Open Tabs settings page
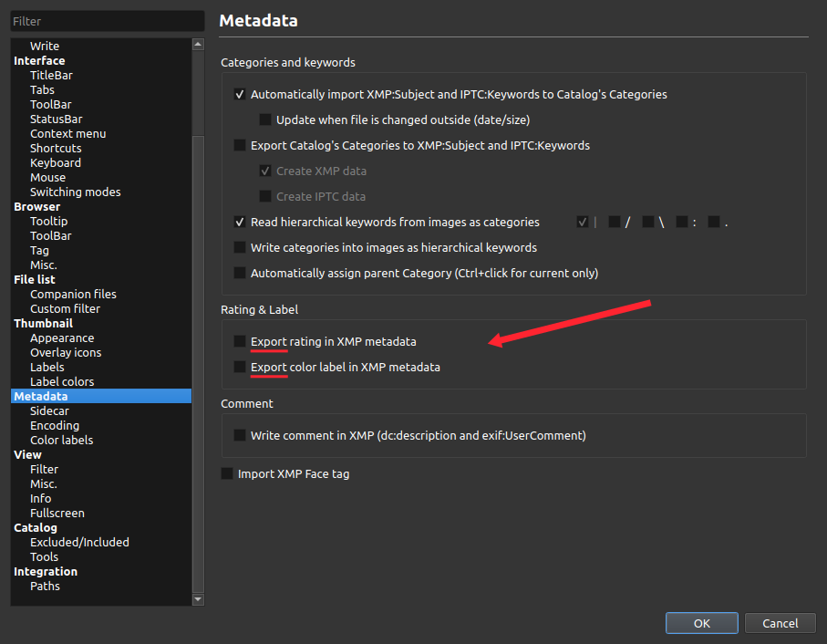The height and width of the screenshot is (644, 827). click(42, 89)
